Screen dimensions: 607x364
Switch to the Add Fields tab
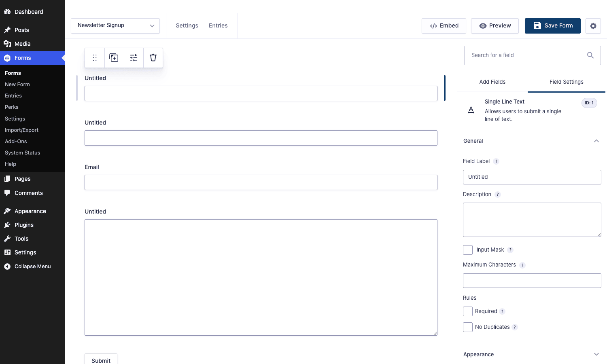click(492, 82)
